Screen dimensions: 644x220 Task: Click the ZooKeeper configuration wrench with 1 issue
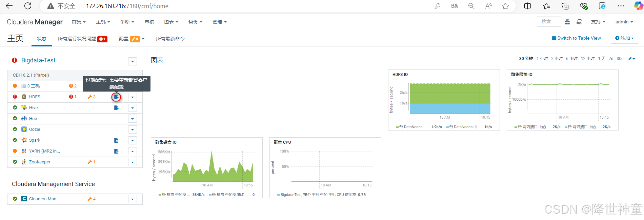tap(92, 162)
